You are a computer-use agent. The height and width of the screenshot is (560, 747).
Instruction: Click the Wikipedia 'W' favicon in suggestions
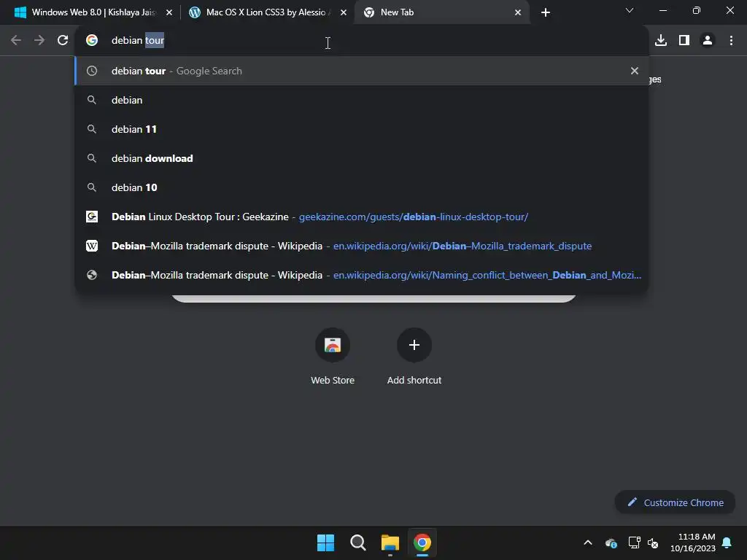[x=92, y=246]
